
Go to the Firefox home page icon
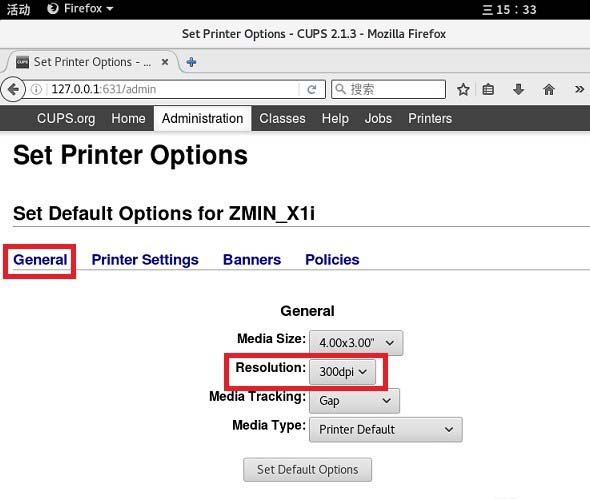[x=549, y=90]
